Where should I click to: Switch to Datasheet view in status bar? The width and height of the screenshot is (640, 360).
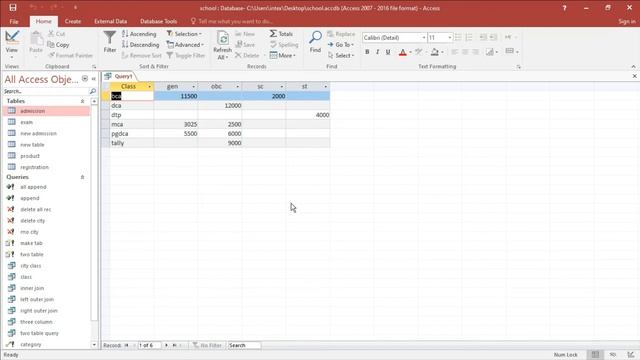coord(595,355)
